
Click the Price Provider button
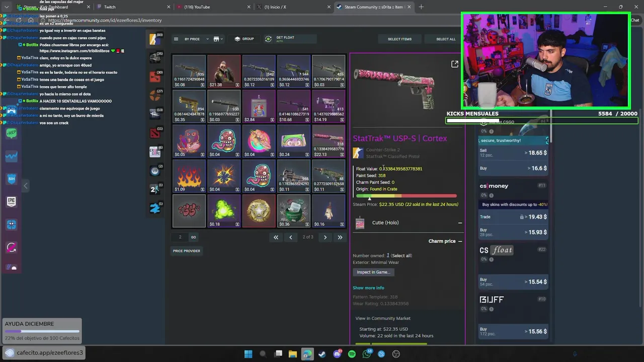(x=187, y=251)
